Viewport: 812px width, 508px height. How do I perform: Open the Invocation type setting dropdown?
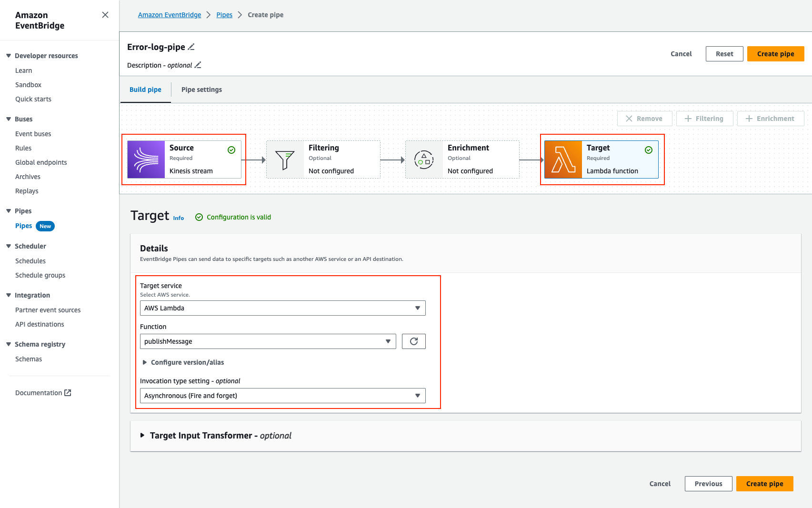click(283, 396)
